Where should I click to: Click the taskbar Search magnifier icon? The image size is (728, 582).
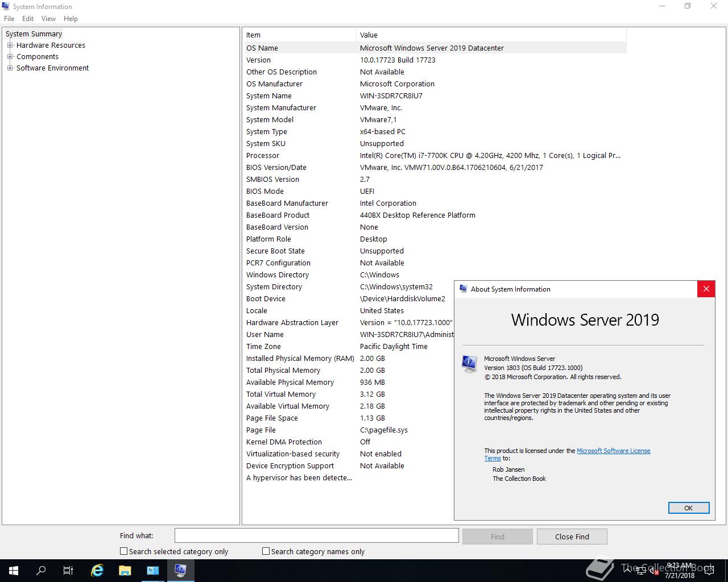pos(41,571)
